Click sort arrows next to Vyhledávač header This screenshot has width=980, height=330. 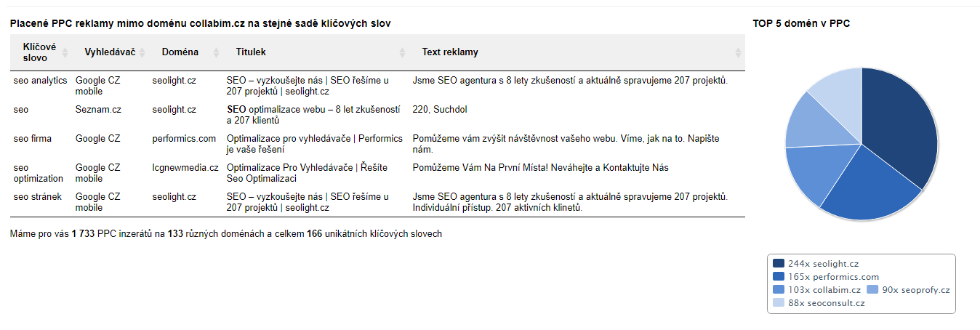pyautogui.click(x=142, y=52)
